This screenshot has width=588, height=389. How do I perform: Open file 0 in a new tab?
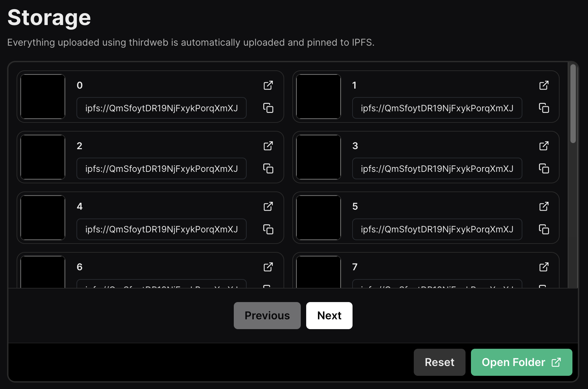click(x=268, y=85)
